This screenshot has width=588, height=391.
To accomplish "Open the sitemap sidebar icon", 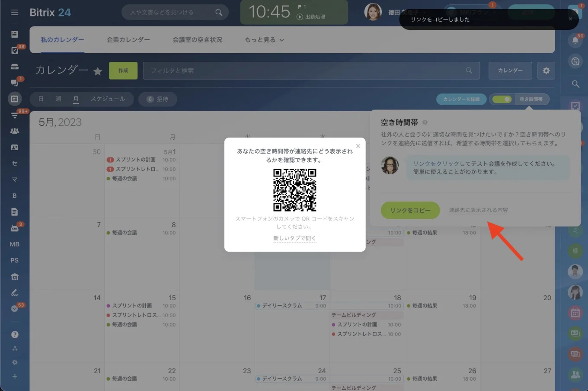I will (15, 349).
